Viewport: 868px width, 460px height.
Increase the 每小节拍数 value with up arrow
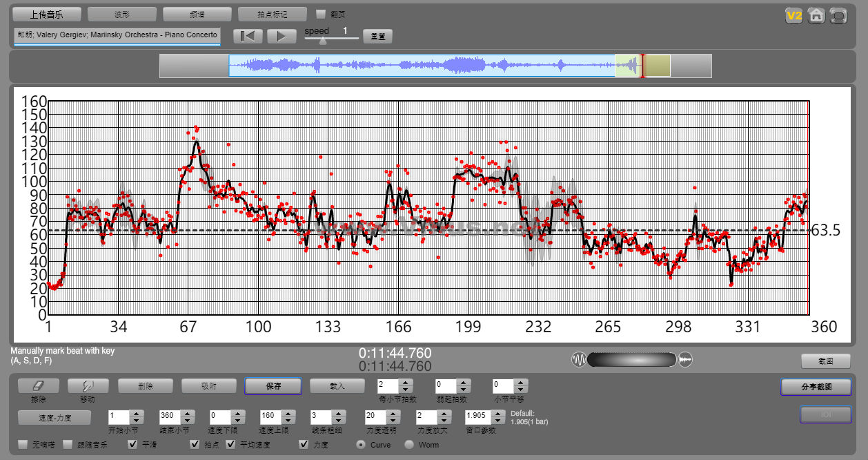click(x=406, y=383)
